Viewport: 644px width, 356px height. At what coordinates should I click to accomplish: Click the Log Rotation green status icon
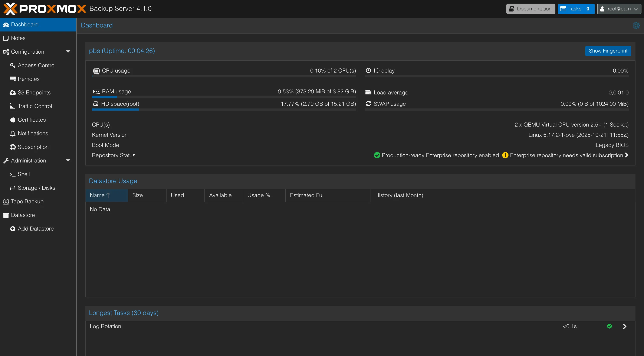coord(609,326)
